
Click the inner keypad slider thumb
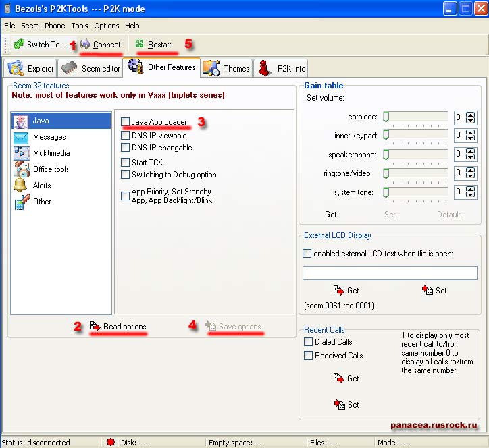click(x=386, y=134)
